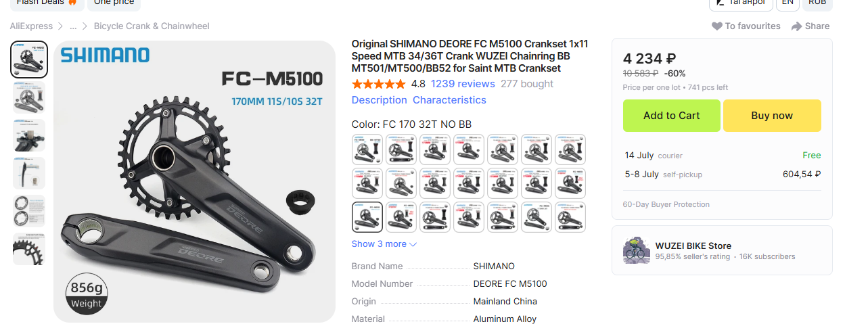Click the five-star rating icons
This screenshot has height=324, width=868.
click(379, 84)
